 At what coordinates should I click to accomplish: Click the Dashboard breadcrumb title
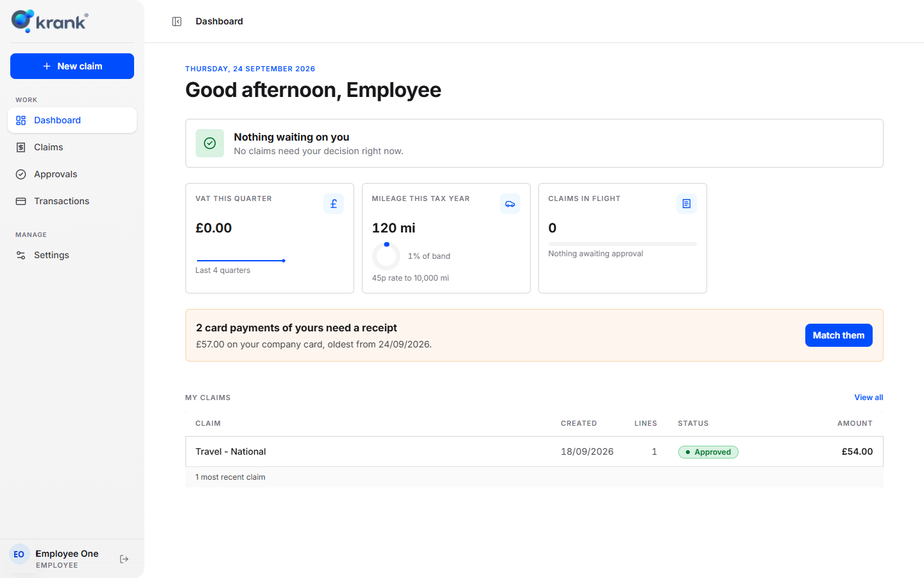point(219,21)
